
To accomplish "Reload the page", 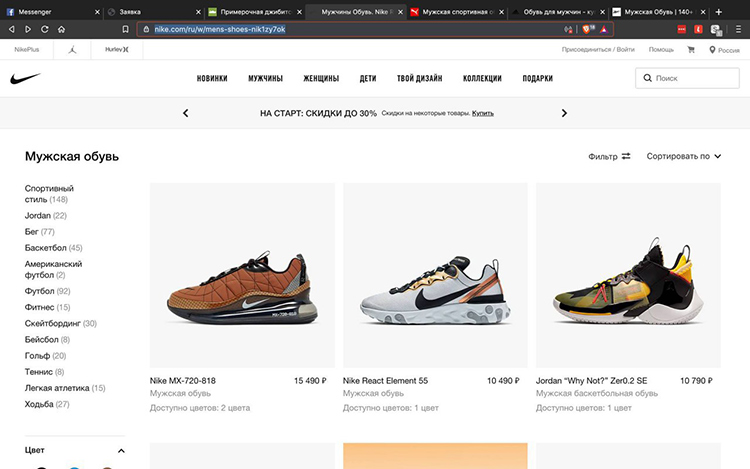I will tap(44, 29).
